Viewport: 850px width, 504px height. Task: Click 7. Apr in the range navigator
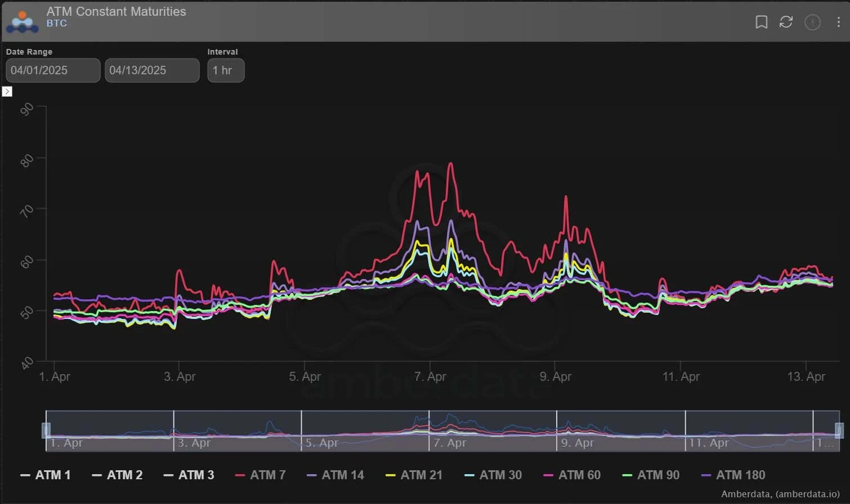[450, 443]
